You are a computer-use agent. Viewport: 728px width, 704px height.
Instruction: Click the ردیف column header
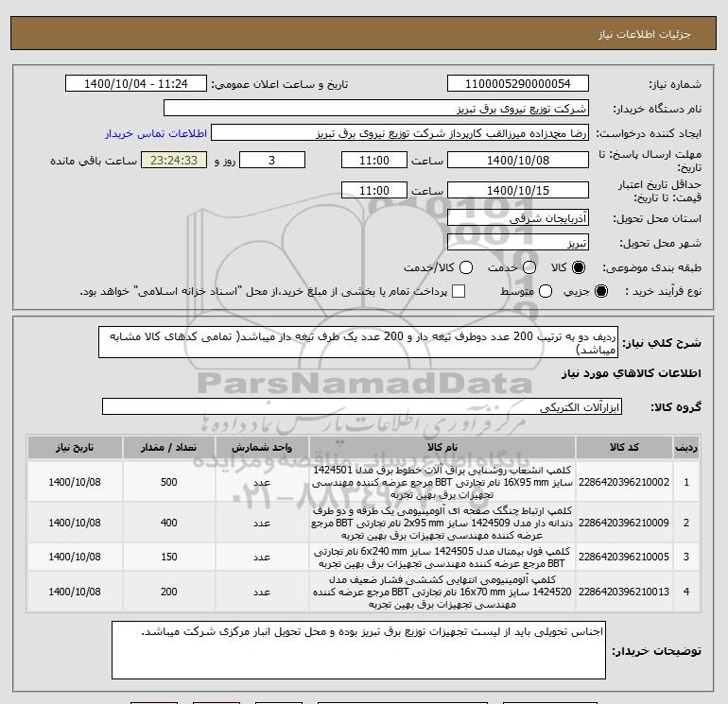pyautogui.click(x=686, y=447)
